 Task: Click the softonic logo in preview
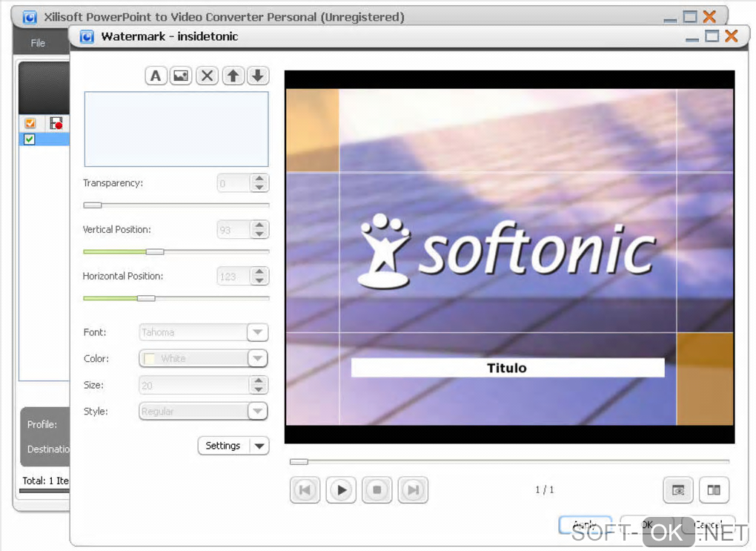coord(507,251)
